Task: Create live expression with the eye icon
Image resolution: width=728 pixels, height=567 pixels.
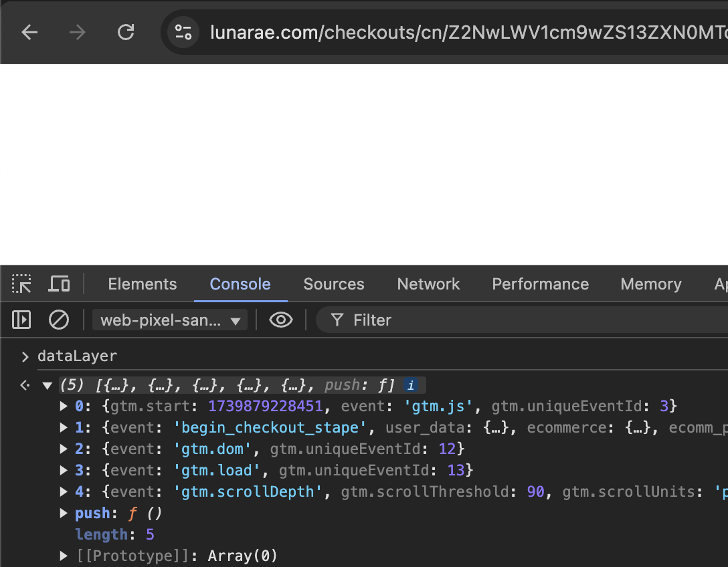Action: click(281, 320)
